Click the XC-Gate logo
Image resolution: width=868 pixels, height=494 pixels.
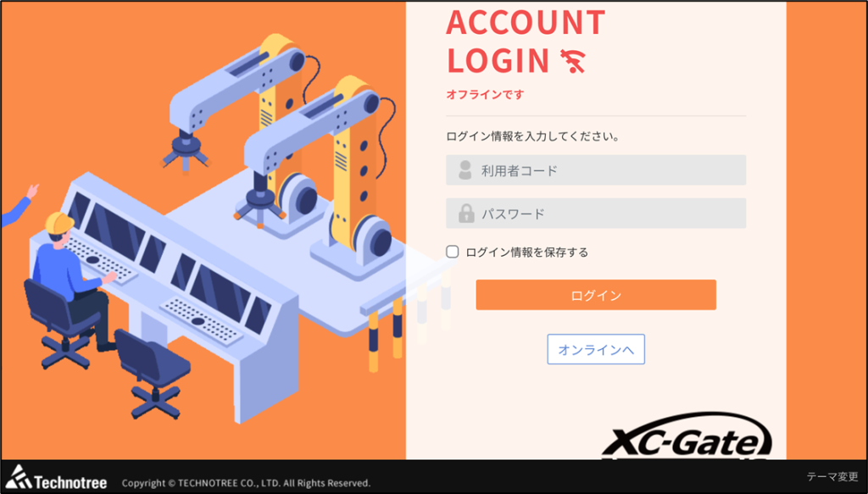687,436
